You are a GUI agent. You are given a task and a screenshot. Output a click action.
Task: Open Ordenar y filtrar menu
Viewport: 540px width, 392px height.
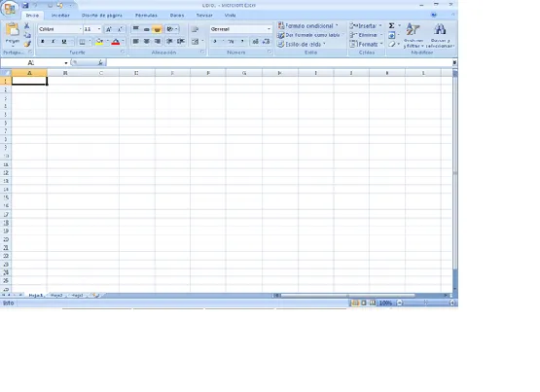tap(414, 35)
